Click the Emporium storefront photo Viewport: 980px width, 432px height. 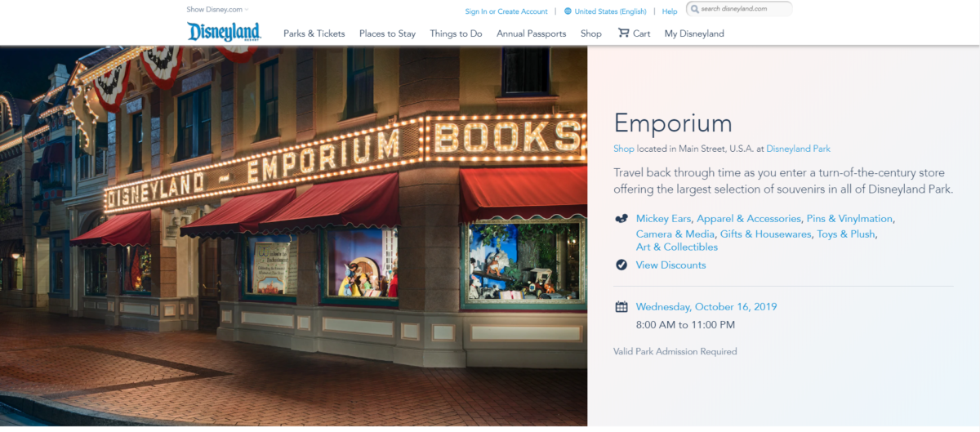pyautogui.click(x=294, y=236)
